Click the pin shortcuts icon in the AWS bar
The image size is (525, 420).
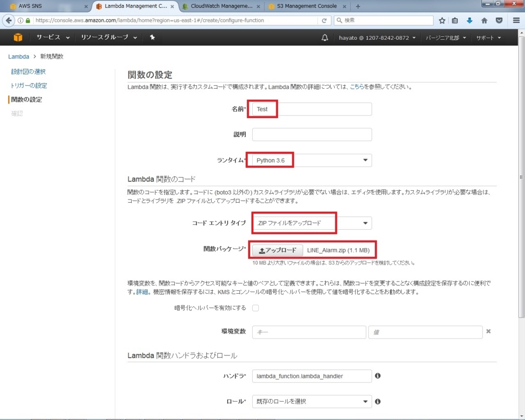click(152, 37)
